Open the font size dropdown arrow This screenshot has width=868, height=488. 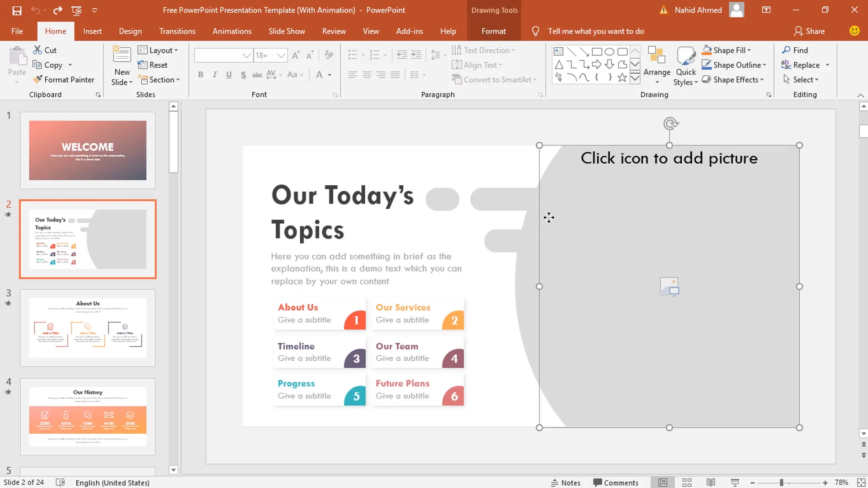click(281, 55)
